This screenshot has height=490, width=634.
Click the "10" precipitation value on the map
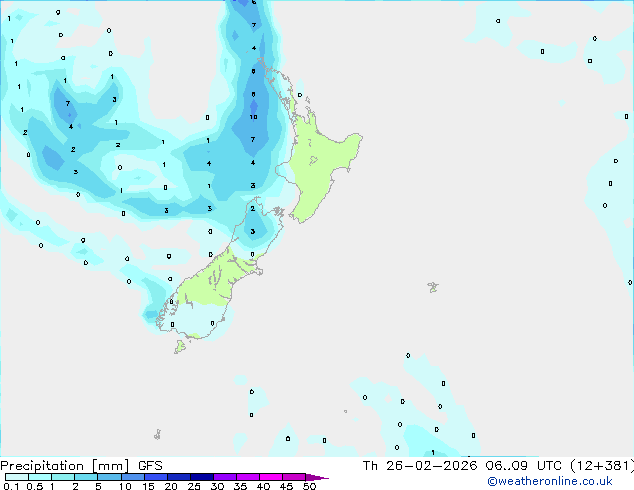tap(254, 117)
